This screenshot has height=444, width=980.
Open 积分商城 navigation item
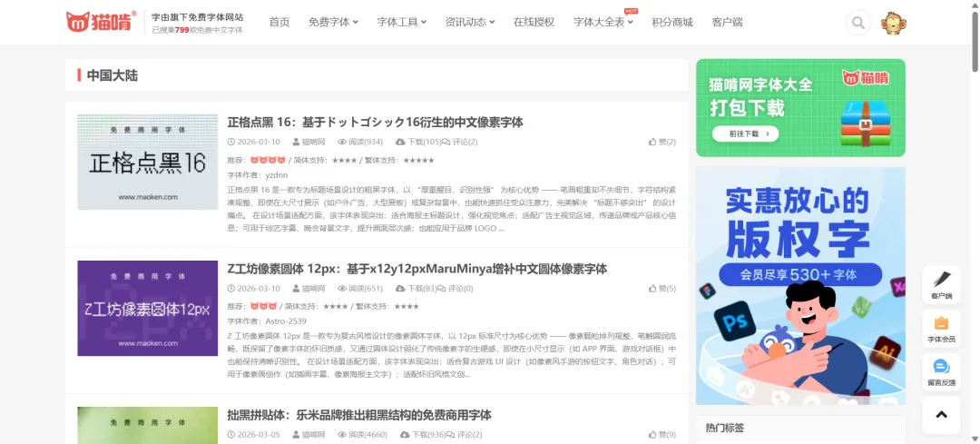(672, 22)
